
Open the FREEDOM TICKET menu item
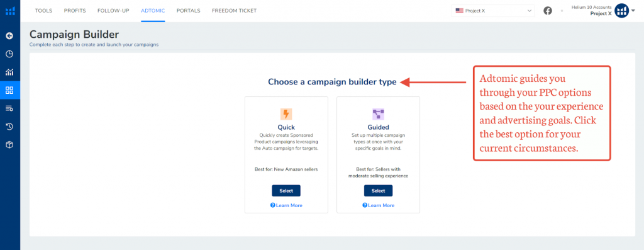click(x=234, y=11)
